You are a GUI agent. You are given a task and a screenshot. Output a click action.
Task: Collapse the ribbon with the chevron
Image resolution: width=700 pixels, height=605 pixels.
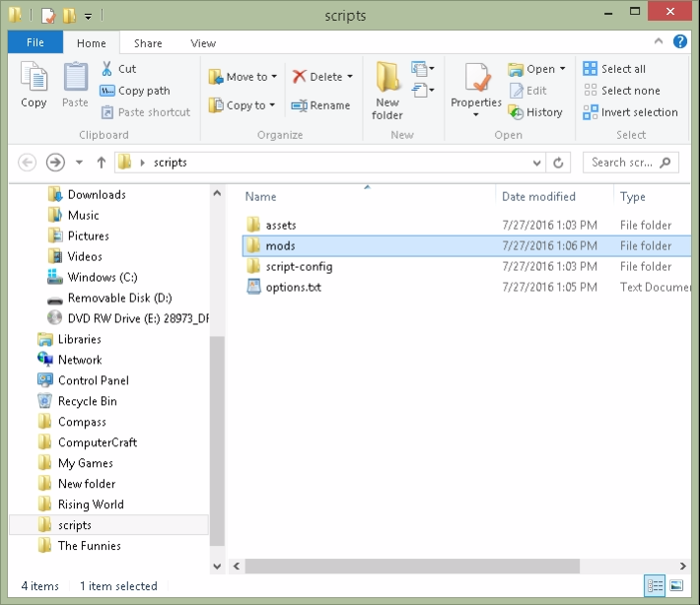coord(662,42)
